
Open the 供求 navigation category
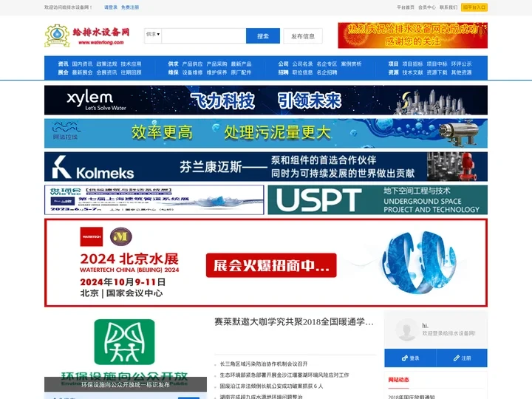pyautogui.click(x=173, y=64)
